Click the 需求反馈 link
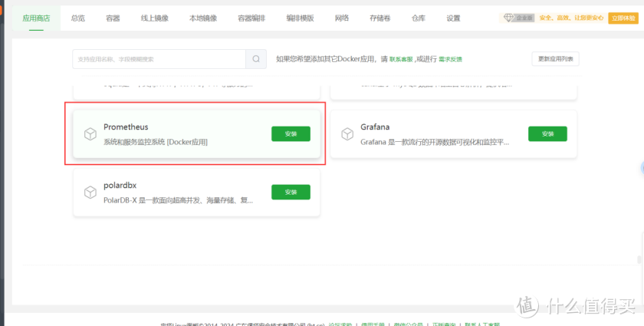Viewport: 644px width, 326px height. point(451,59)
